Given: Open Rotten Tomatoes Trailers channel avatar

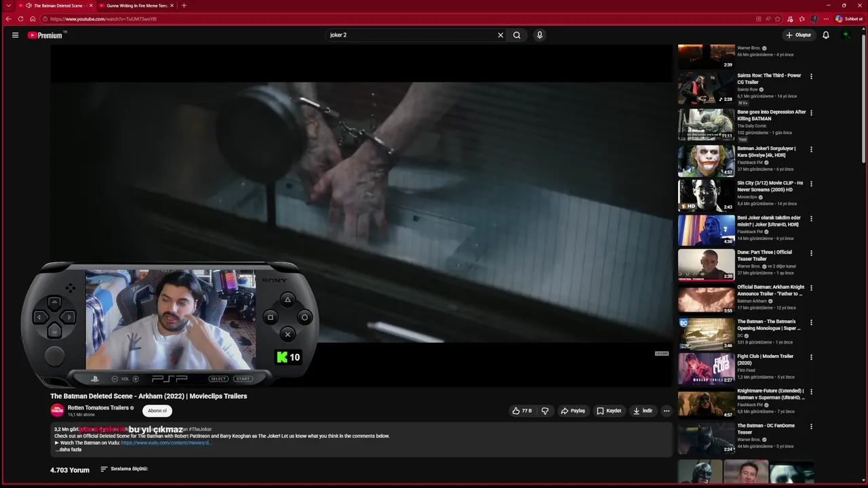Looking at the screenshot, I should coord(57,411).
